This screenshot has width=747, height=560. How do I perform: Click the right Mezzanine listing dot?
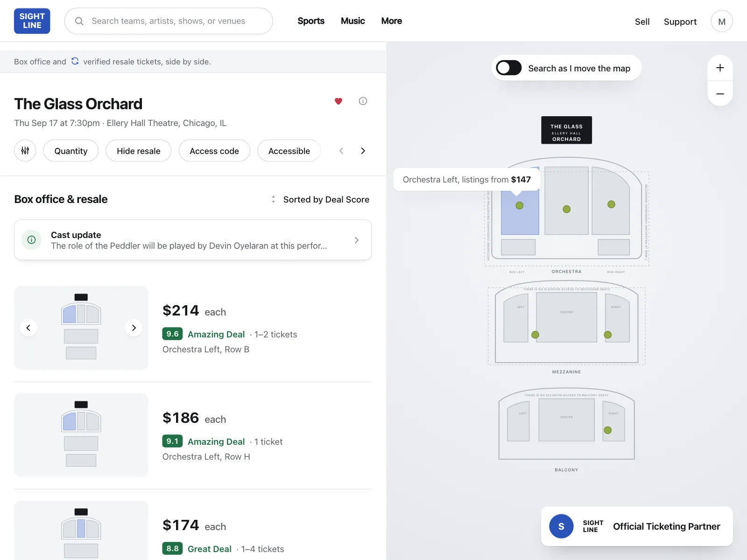tap(608, 335)
